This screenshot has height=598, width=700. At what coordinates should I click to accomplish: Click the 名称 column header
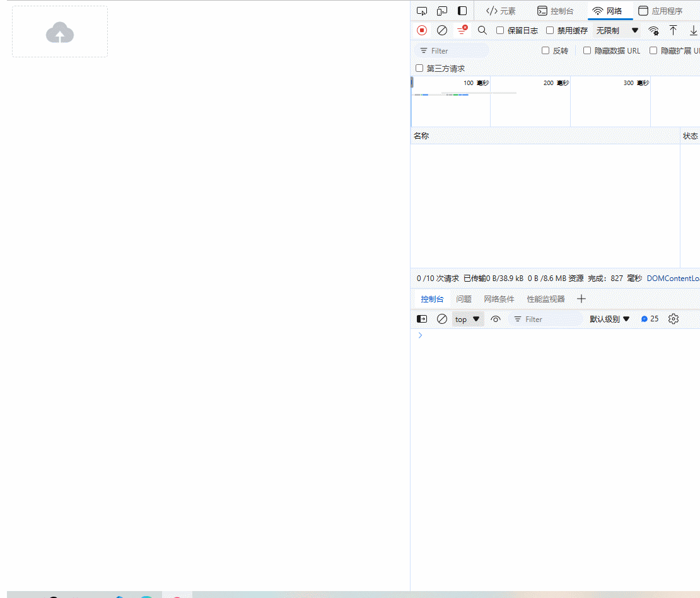coord(421,135)
